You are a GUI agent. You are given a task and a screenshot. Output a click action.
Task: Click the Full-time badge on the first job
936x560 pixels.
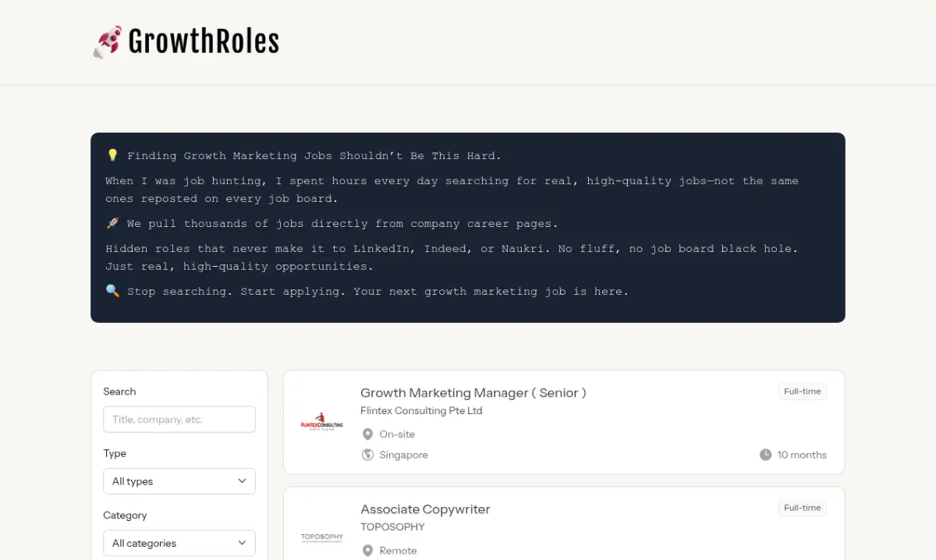pos(802,391)
